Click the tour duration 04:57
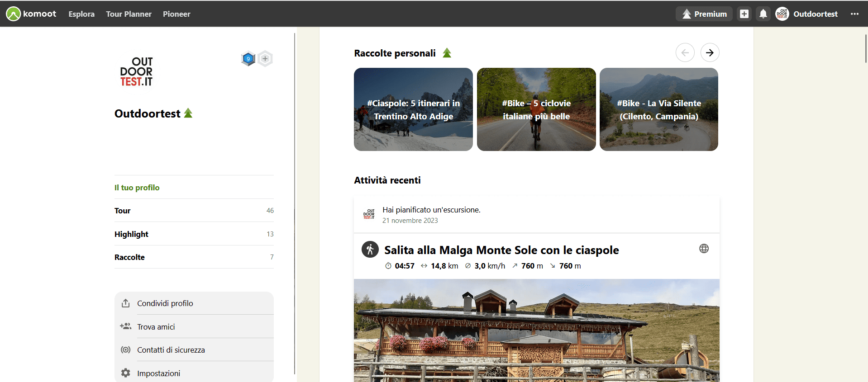868x382 pixels. (400, 266)
